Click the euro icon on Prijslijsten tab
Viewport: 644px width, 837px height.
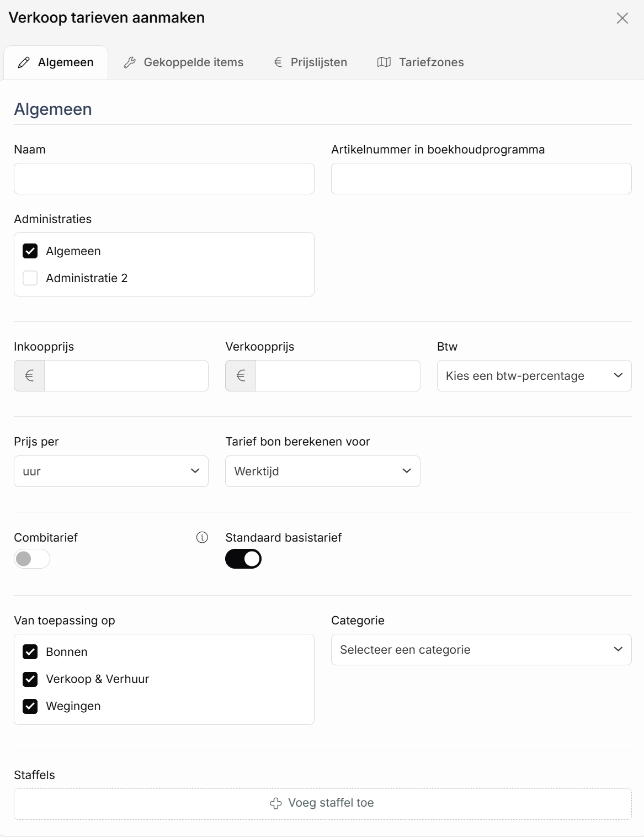click(x=278, y=62)
